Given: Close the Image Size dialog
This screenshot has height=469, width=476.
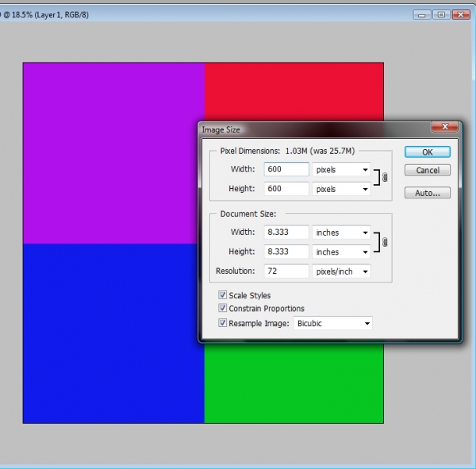Looking at the screenshot, I should coord(445,127).
